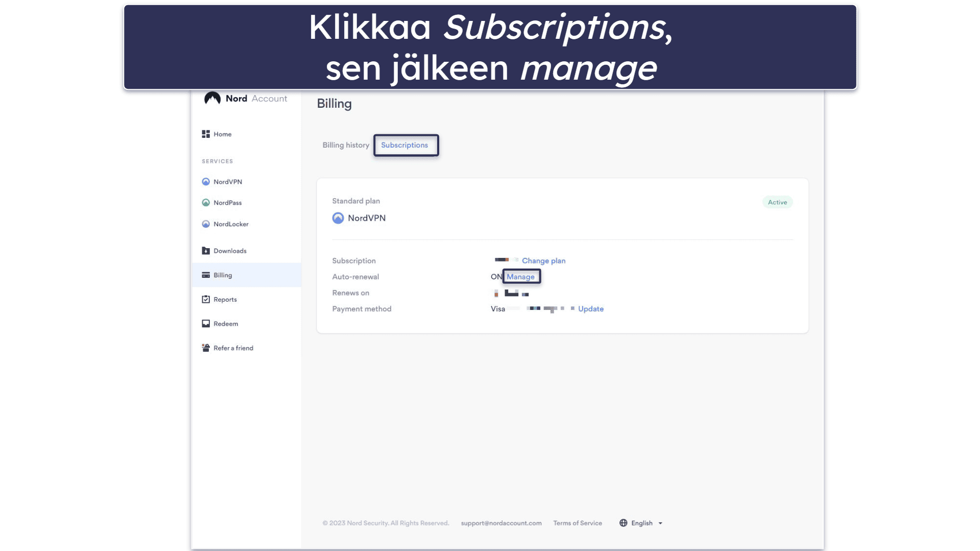Open the NordLocker service icon
Image resolution: width=980 pixels, height=551 pixels.
(x=206, y=224)
